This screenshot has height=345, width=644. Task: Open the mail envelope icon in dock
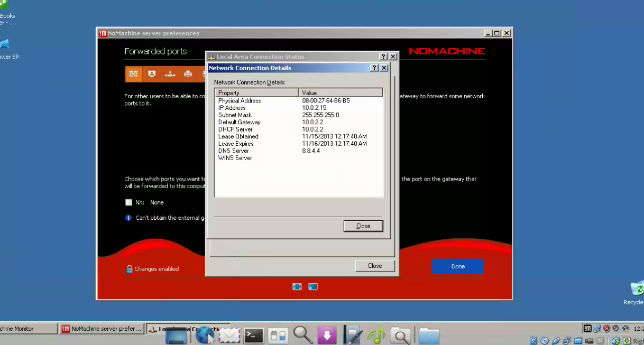229,335
